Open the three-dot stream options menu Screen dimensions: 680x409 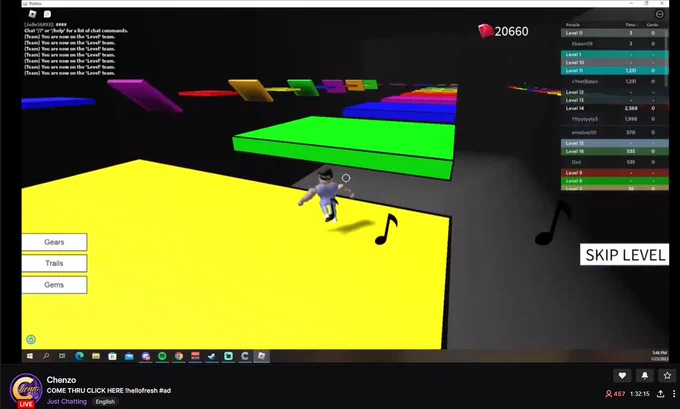coord(674,394)
